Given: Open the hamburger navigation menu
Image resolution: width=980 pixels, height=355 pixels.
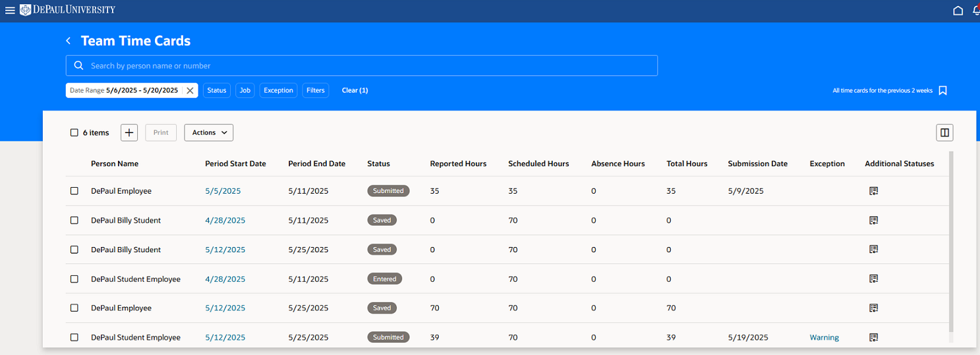Looking at the screenshot, I should (9, 10).
